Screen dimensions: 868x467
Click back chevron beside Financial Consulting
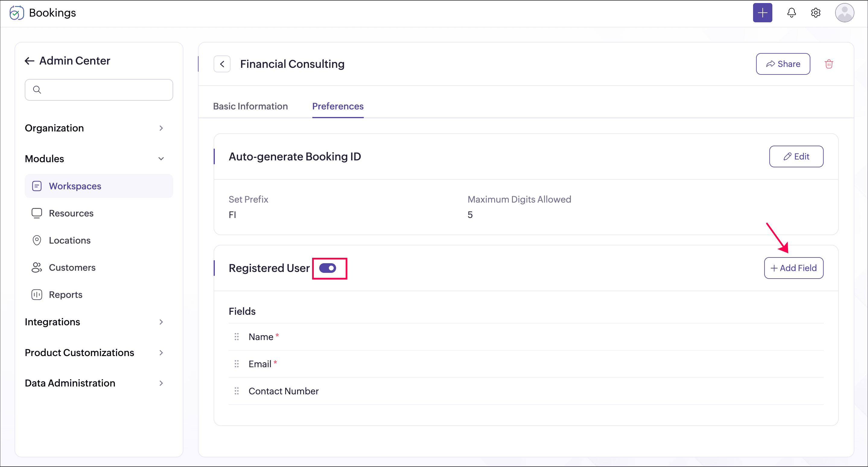pos(222,64)
